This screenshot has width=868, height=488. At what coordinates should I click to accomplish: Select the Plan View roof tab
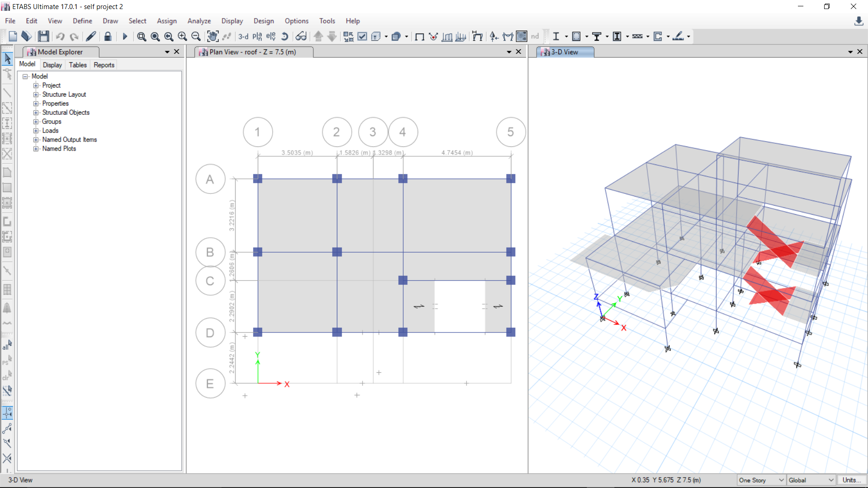coord(253,52)
